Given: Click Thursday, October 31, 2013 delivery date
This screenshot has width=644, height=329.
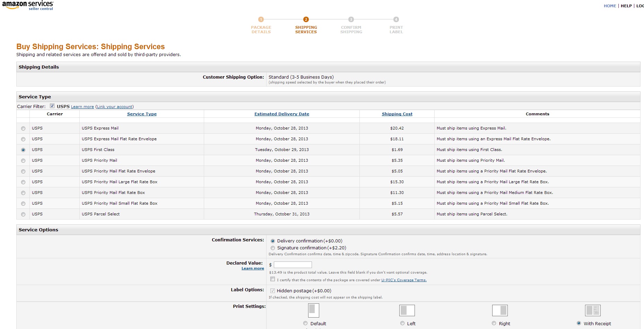Looking at the screenshot, I should (282, 214).
